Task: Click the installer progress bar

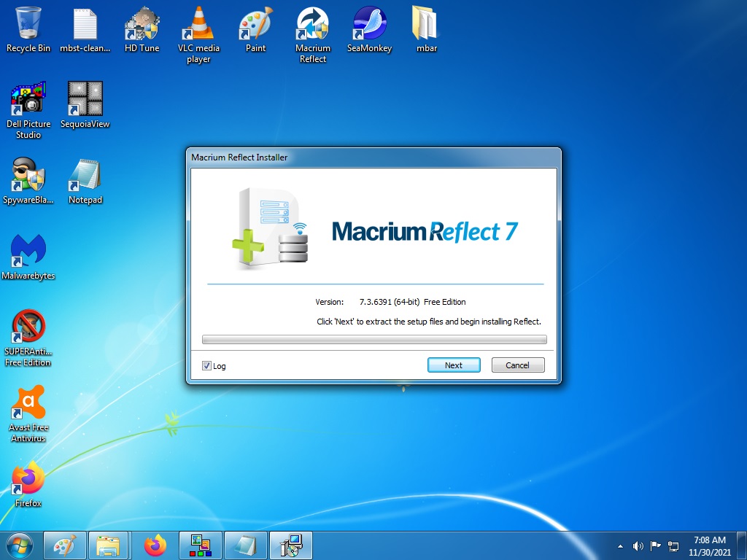Action: pos(374,340)
